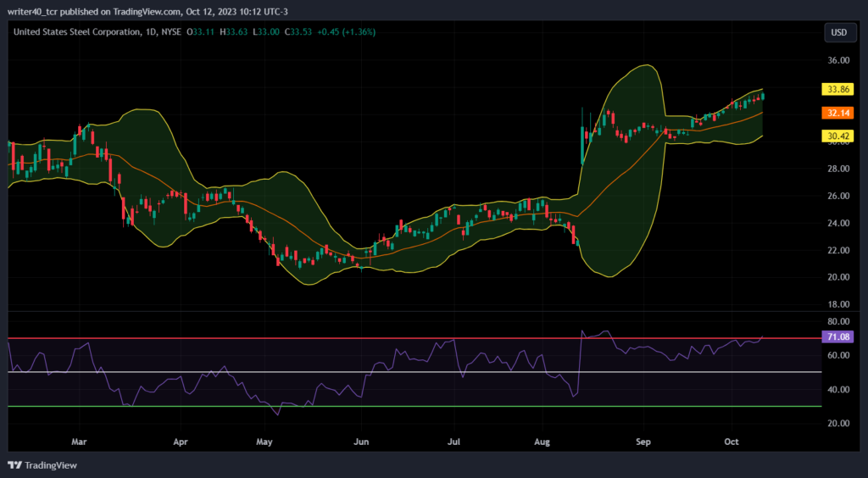Click the Aug label on time axis

(543, 442)
